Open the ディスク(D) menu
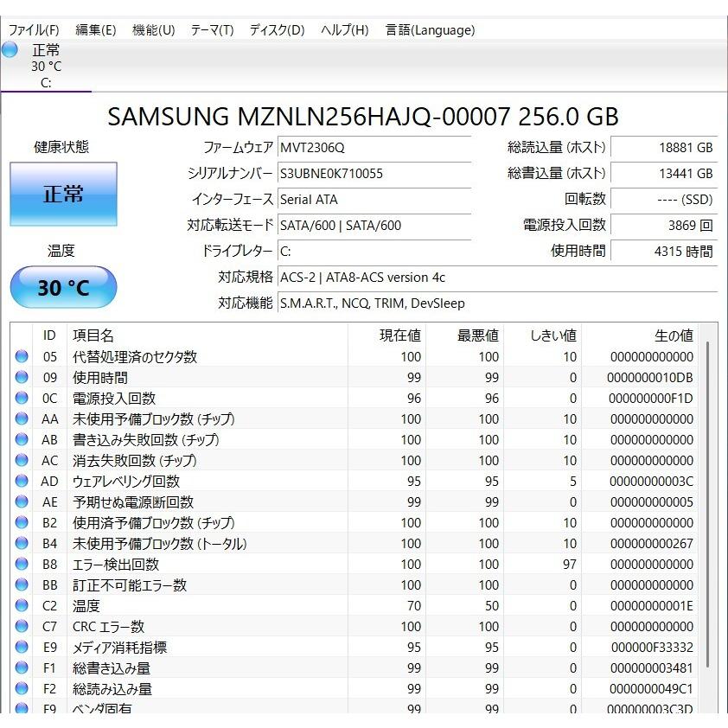 (277, 29)
